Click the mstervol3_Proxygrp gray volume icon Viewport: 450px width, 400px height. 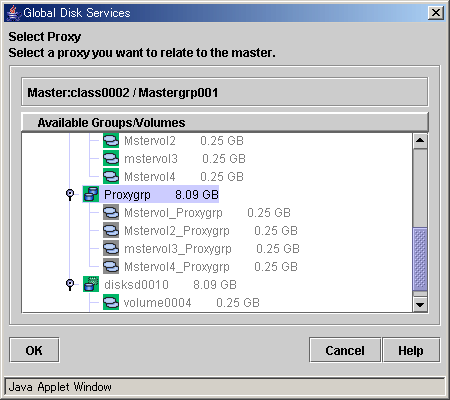(x=111, y=248)
